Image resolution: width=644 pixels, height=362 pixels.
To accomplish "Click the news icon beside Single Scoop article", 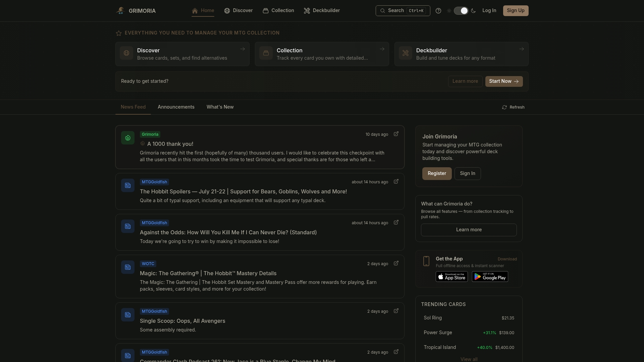I will pyautogui.click(x=128, y=315).
